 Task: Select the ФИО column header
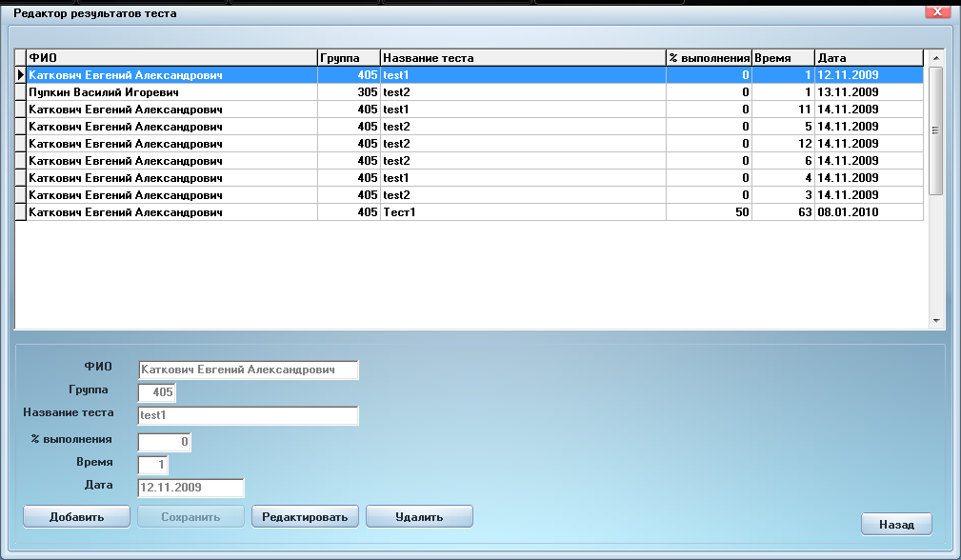click(x=171, y=57)
